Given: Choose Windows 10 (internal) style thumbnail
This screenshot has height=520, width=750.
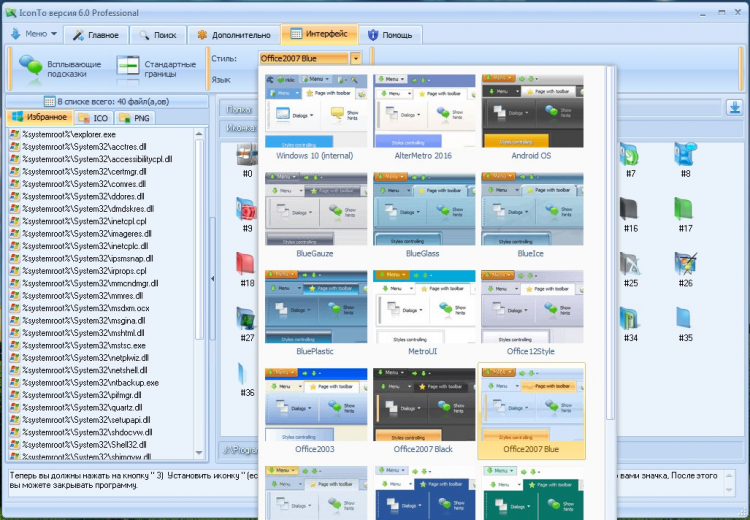Looking at the screenshot, I should click(315, 117).
